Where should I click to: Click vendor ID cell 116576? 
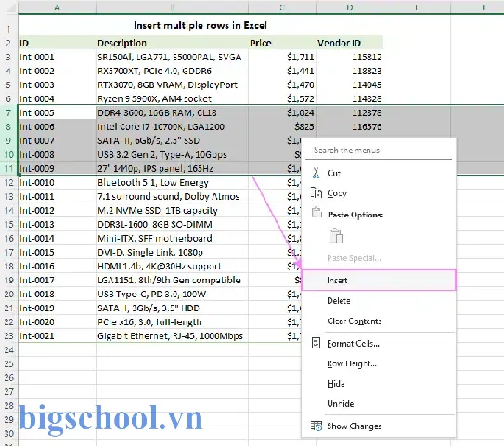pos(349,126)
